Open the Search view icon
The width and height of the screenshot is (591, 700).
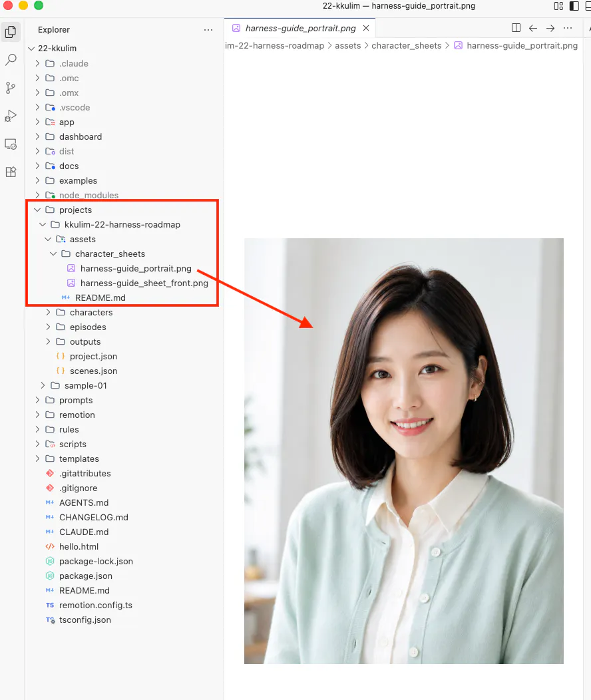11,59
